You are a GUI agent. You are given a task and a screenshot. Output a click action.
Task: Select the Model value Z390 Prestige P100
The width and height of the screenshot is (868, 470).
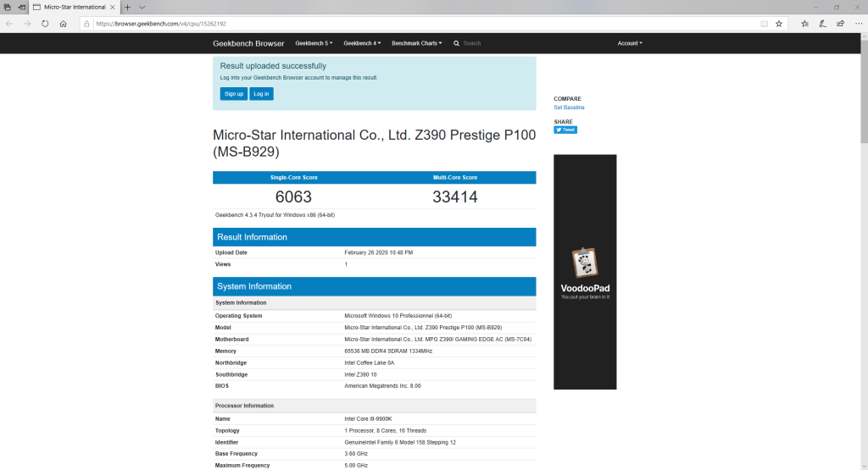point(423,328)
